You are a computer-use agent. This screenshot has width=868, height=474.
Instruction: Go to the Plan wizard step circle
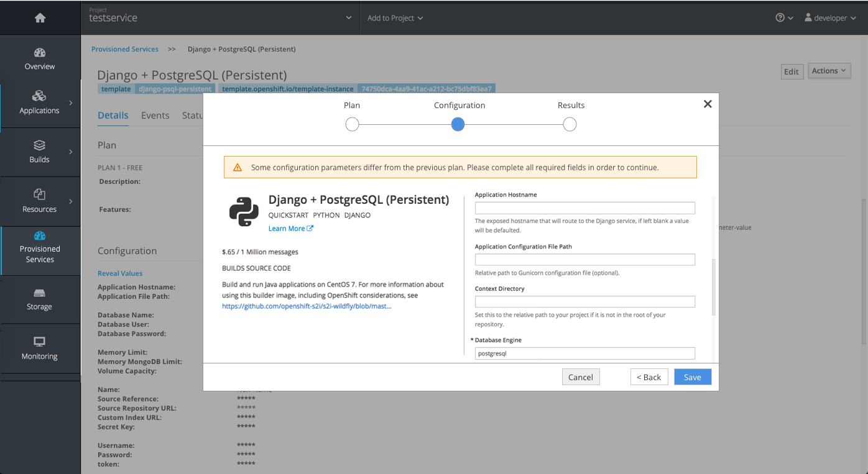point(352,125)
